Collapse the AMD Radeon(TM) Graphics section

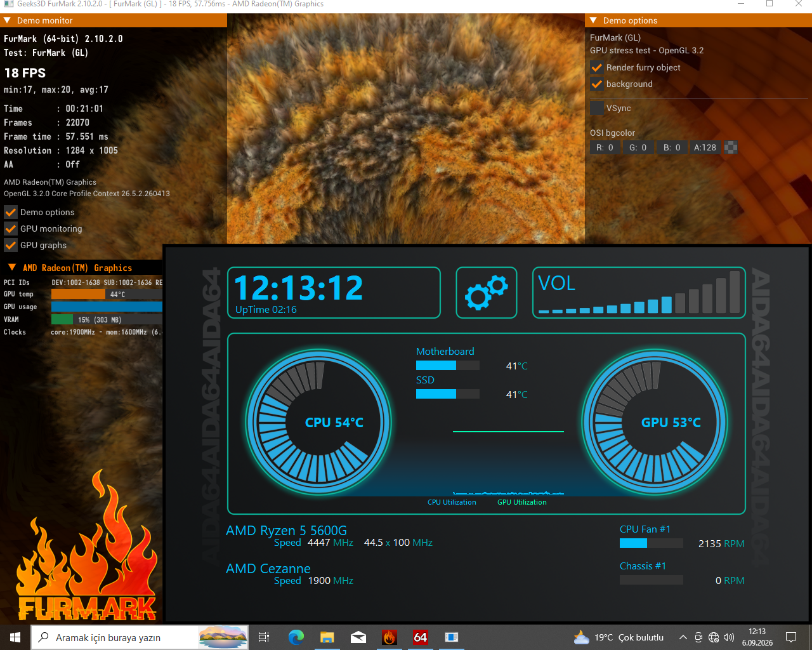(x=11, y=267)
